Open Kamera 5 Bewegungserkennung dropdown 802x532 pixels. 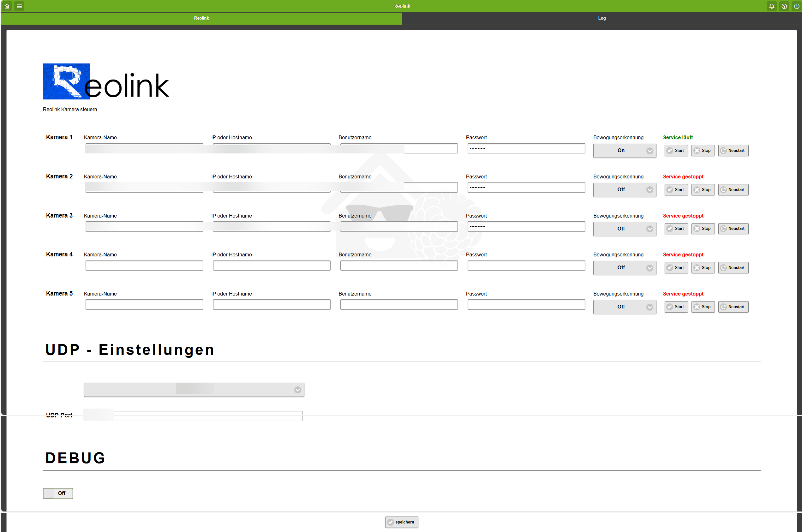(624, 307)
